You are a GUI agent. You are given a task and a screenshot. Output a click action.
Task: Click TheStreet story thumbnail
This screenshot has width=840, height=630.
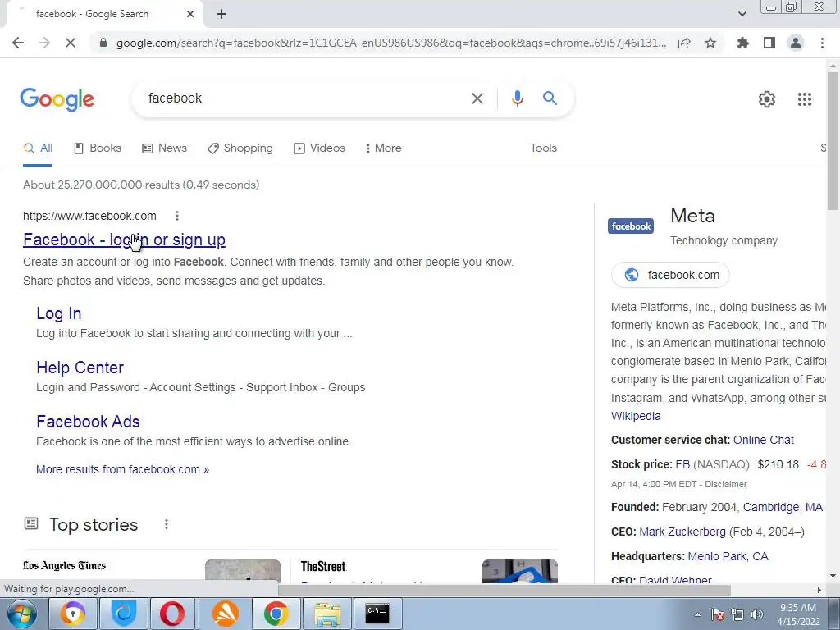pos(519,571)
